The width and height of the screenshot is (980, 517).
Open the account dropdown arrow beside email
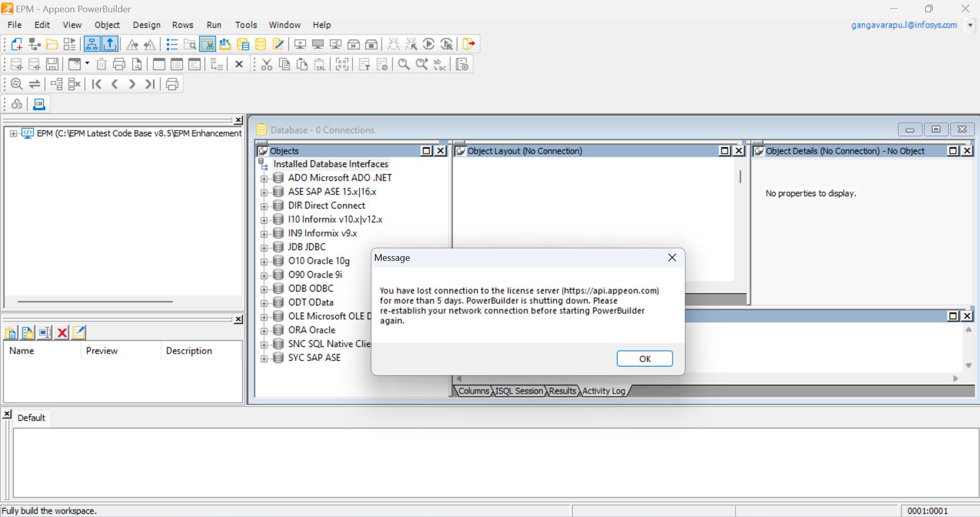tap(970, 25)
